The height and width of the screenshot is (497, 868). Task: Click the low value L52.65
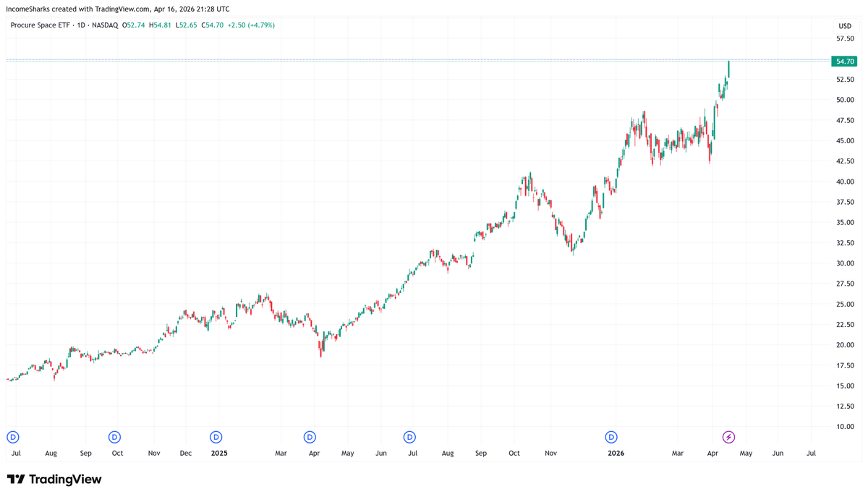[x=187, y=25]
